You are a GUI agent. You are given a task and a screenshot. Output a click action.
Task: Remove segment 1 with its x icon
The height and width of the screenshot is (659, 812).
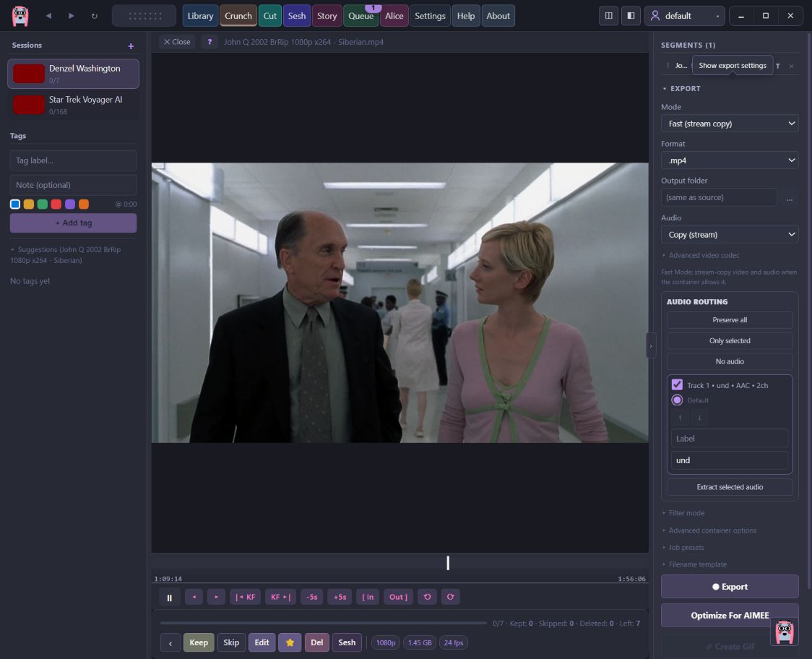point(791,66)
